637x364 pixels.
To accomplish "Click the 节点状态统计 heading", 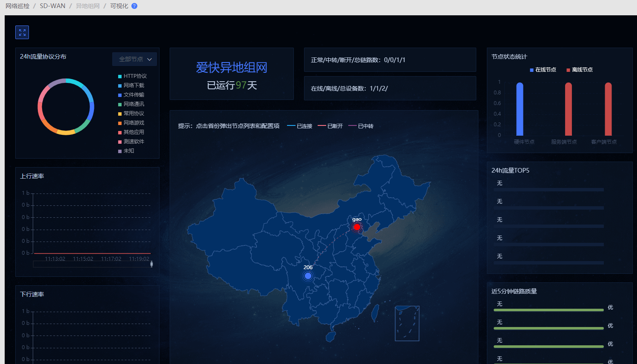I will pyautogui.click(x=509, y=57).
